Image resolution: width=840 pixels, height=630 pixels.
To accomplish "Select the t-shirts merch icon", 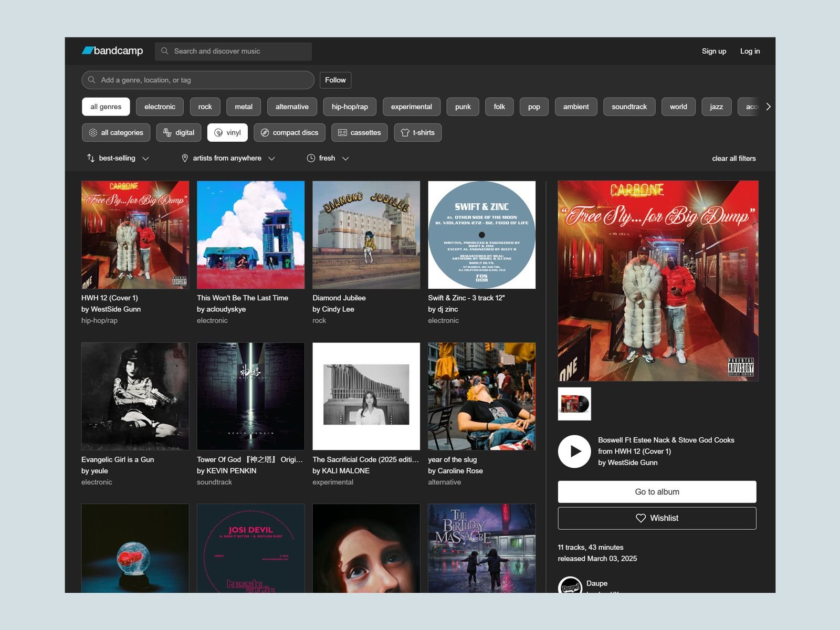I will pyautogui.click(x=405, y=132).
